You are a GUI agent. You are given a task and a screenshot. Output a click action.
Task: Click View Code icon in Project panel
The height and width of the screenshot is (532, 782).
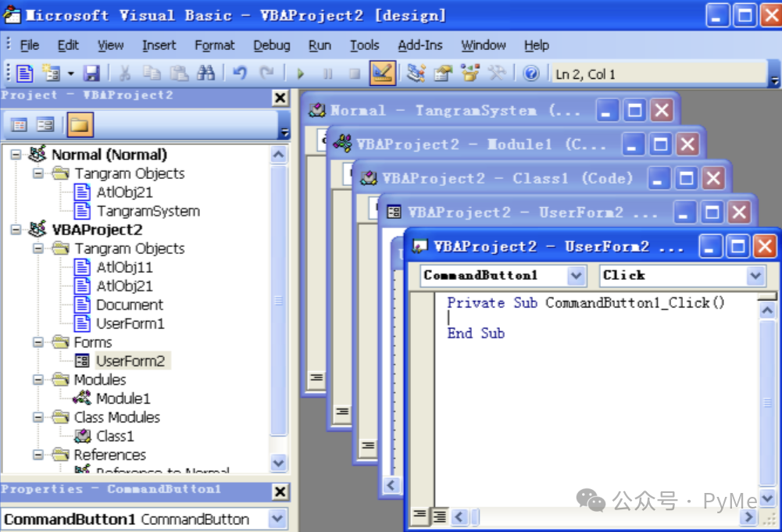[19, 125]
